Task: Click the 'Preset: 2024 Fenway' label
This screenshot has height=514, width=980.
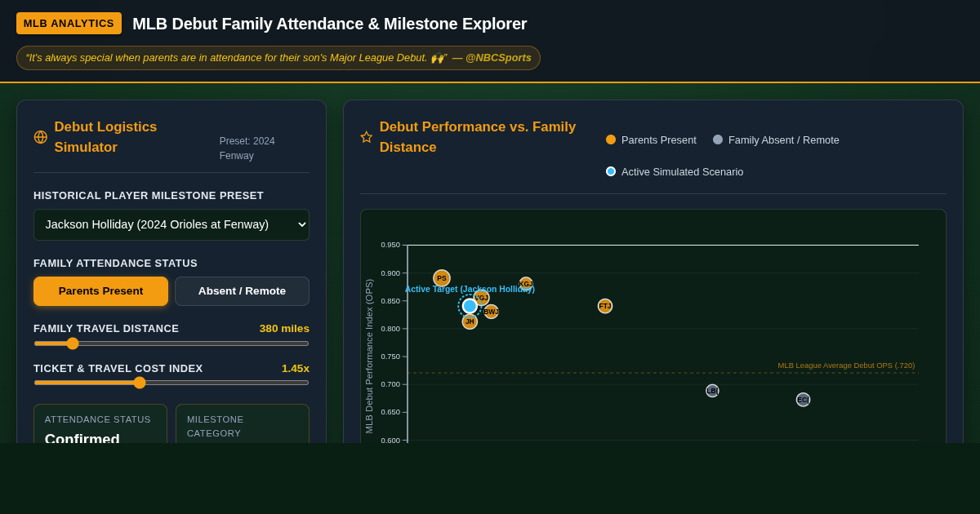Action: 247,148
